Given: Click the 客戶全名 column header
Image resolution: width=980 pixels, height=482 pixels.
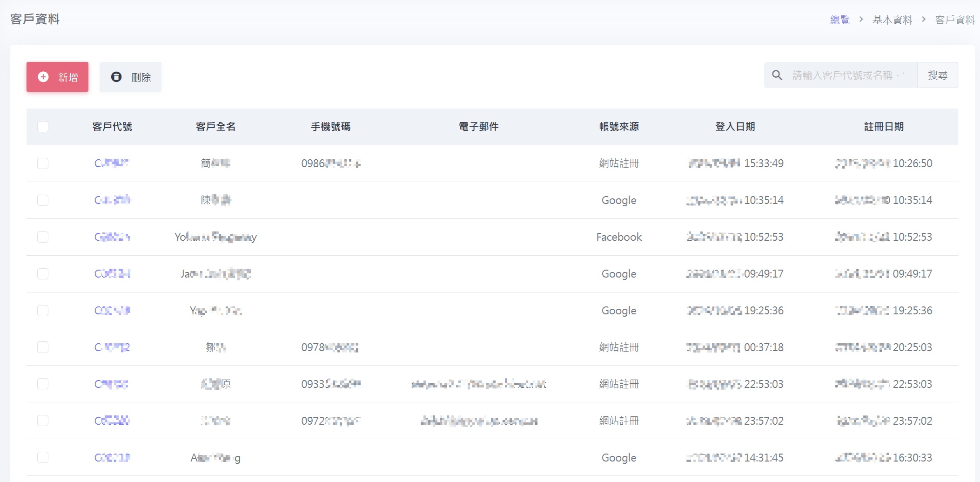Looking at the screenshot, I should [x=215, y=127].
